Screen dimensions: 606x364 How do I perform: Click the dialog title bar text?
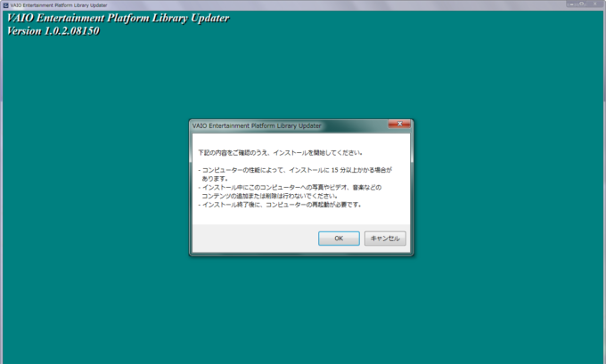(x=257, y=126)
